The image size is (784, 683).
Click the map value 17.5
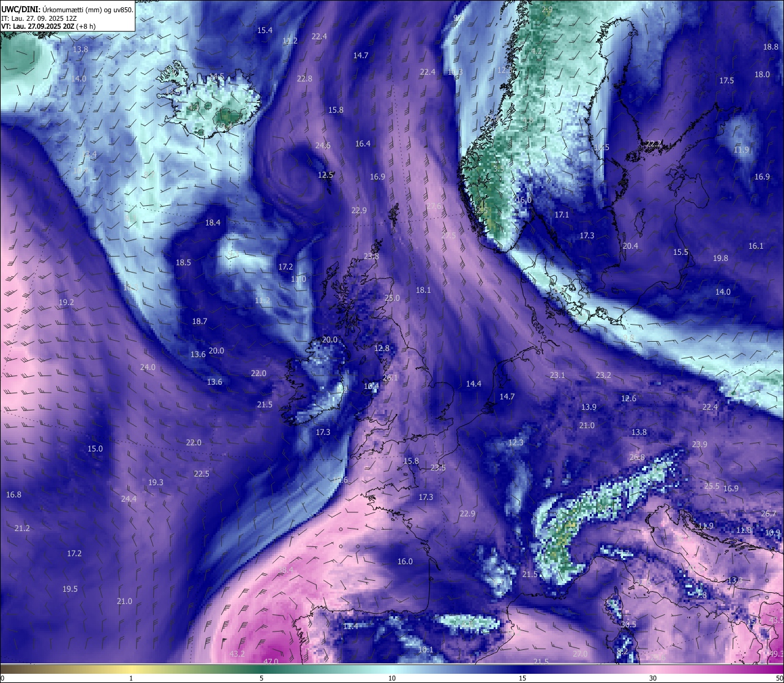(726, 80)
